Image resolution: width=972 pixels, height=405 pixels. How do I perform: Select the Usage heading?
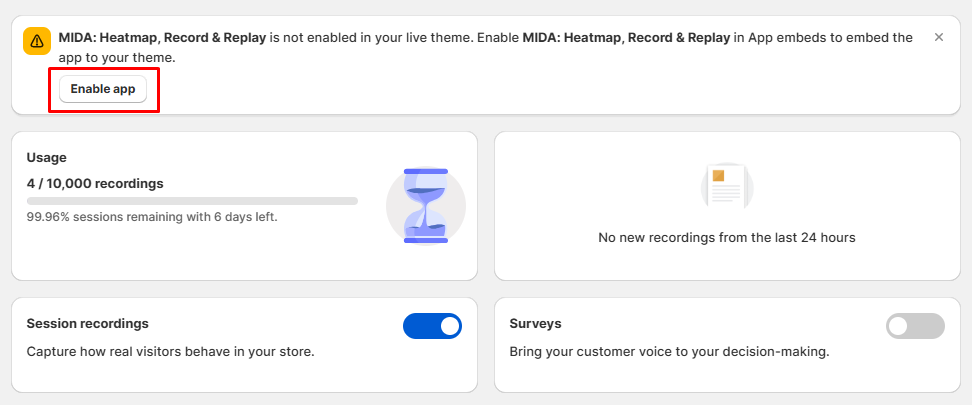(x=47, y=157)
